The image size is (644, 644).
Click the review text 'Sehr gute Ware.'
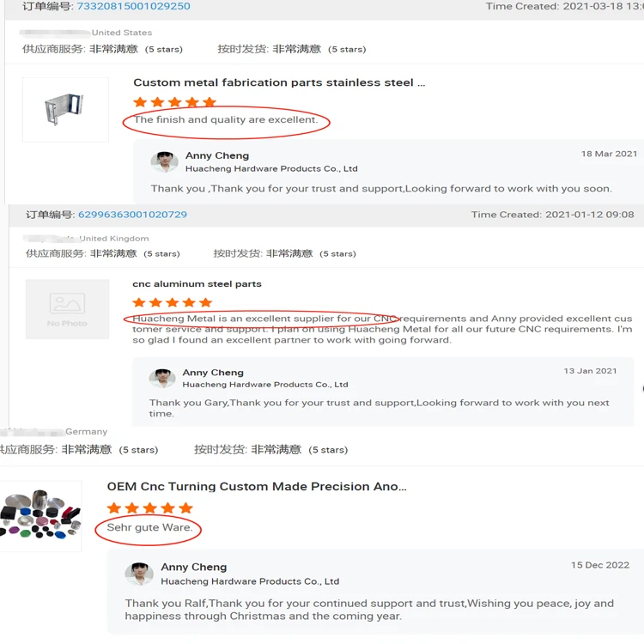(x=150, y=527)
